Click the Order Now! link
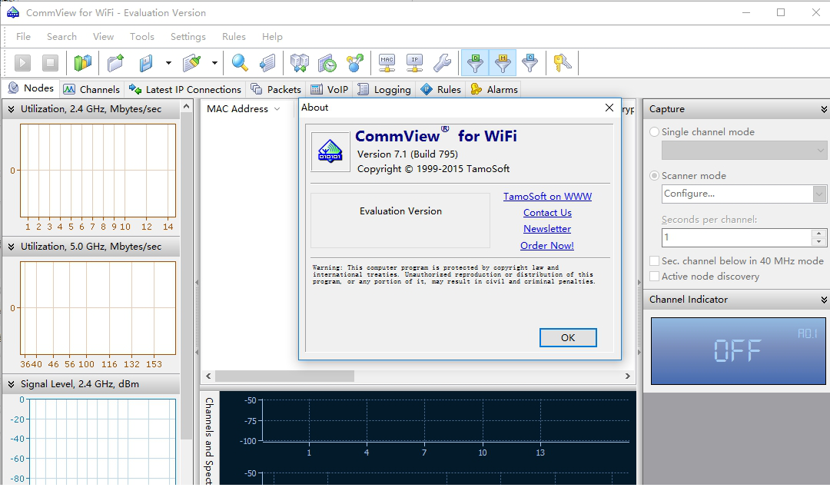The image size is (830, 504). (547, 246)
